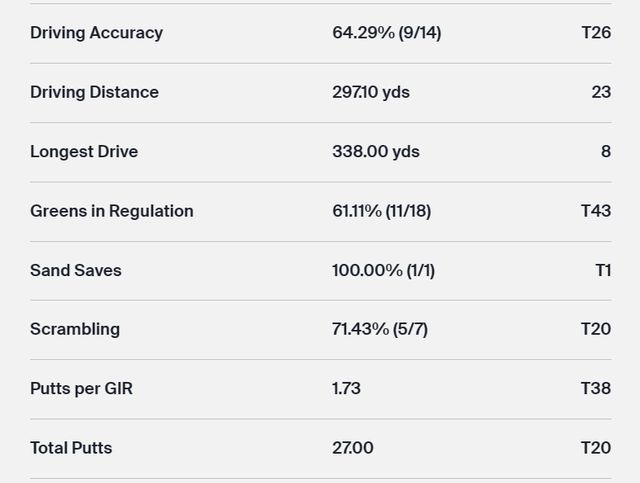Select the 338.00 yds value

[375, 152]
